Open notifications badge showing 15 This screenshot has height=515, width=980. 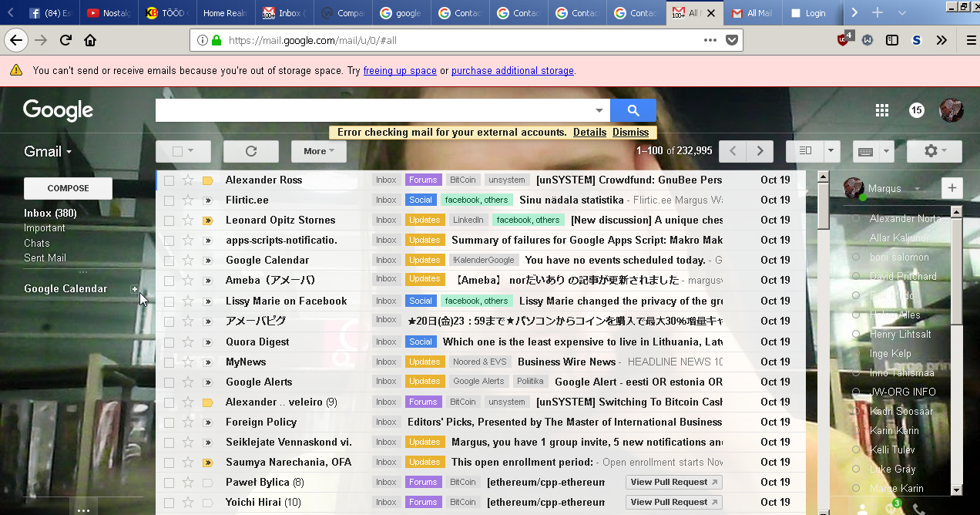coord(916,110)
